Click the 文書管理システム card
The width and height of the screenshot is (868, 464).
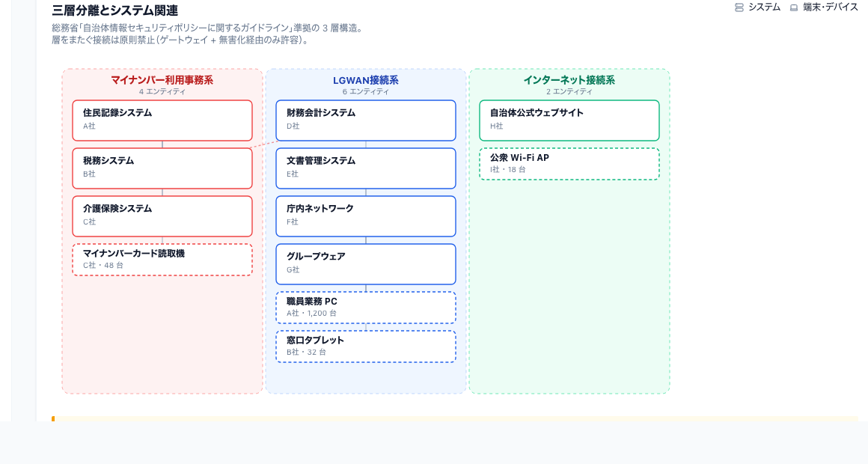[366, 168]
